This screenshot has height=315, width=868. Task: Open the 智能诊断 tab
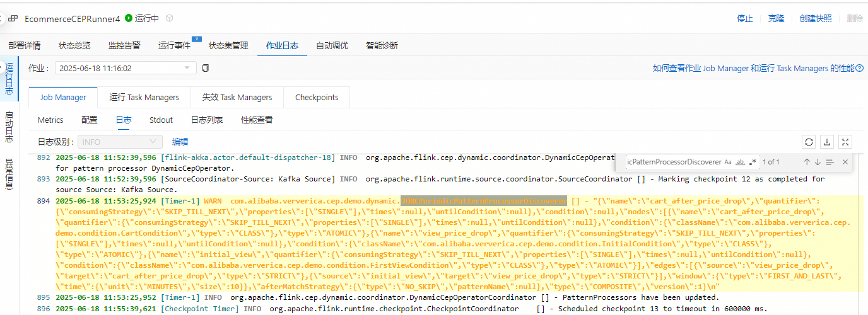[382, 45]
